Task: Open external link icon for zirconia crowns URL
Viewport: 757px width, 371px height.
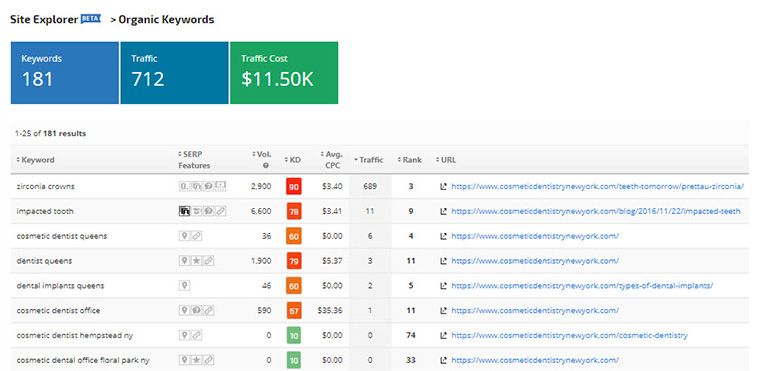Action: point(443,186)
